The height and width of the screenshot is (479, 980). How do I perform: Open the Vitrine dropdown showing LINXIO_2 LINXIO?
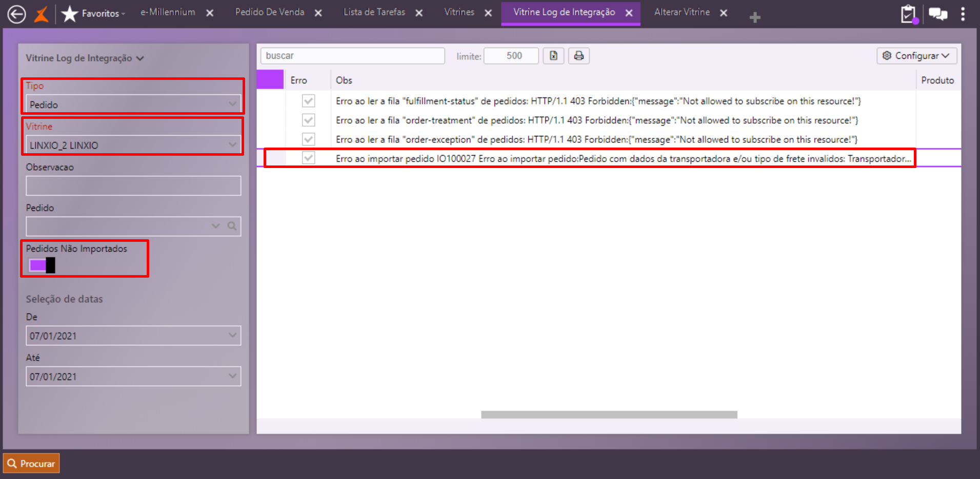pyautogui.click(x=133, y=145)
